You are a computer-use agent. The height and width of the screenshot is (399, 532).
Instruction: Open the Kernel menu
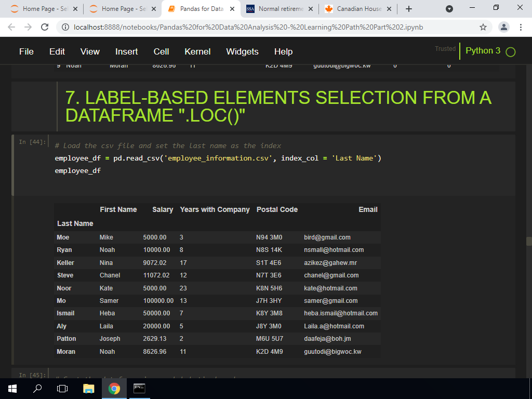[197, 51]
